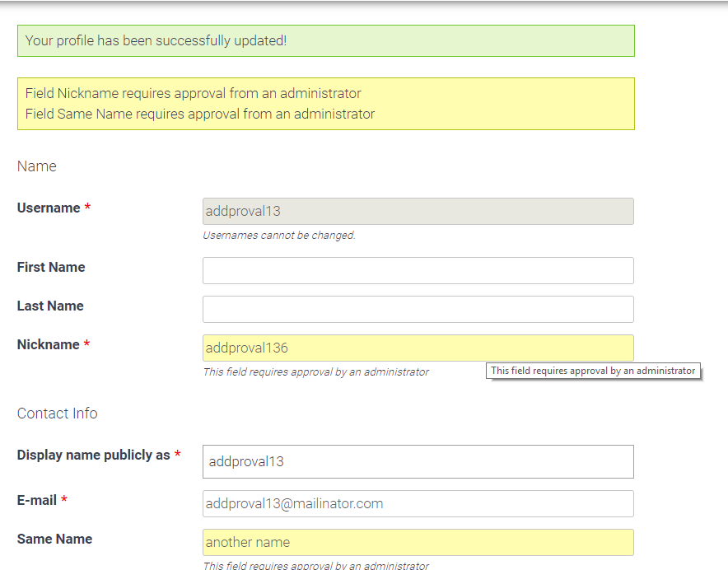This screenshot has width=728, height=570.
Task: Click the Usernames cannot be changed hint
Action: [x=279, y=236]
